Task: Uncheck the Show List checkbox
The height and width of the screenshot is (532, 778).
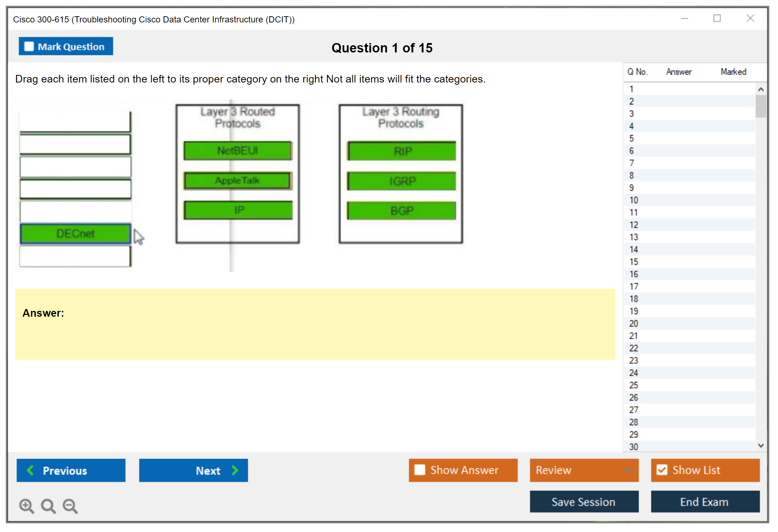Action: [662, 470]
